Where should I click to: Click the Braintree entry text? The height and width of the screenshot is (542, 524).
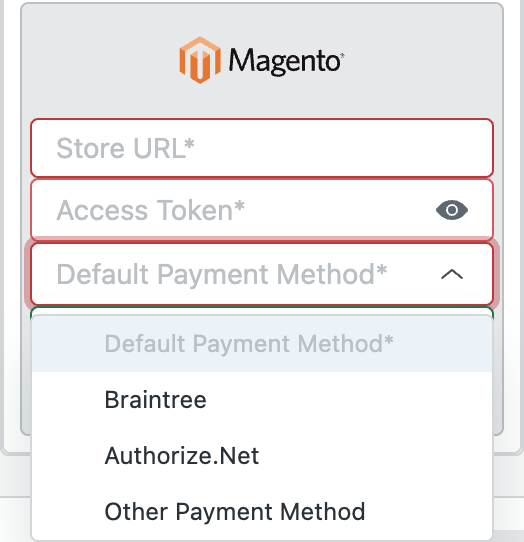pyautogui.click(x=156, y=400)
